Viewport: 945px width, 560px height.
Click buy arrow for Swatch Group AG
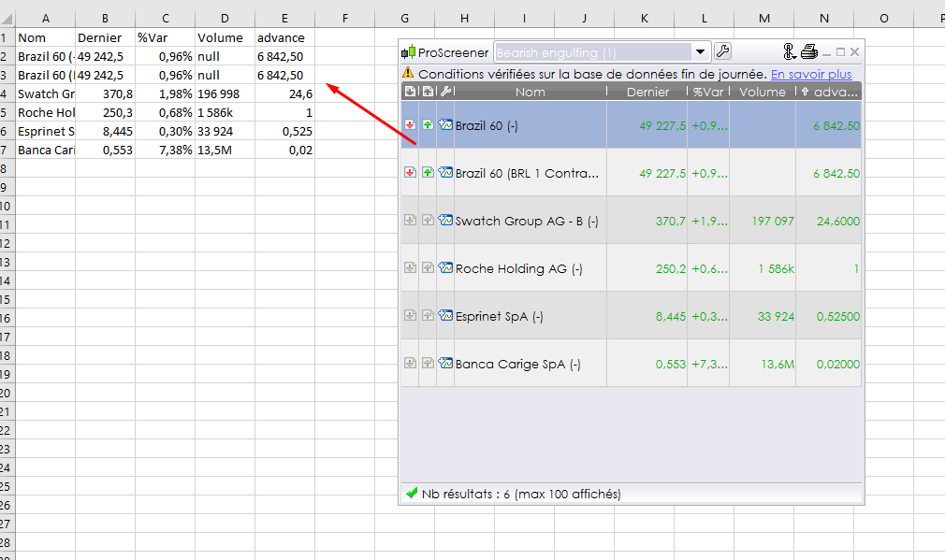click(x=428, y=220)
